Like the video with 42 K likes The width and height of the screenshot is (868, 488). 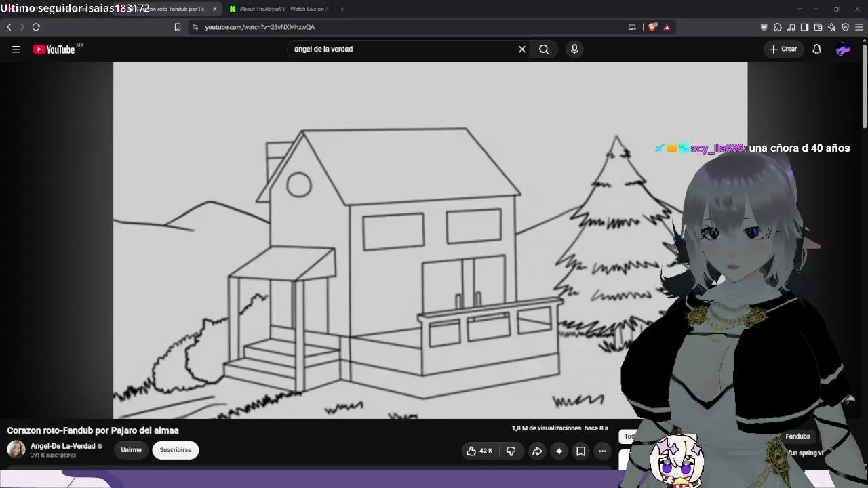[480, 451]
